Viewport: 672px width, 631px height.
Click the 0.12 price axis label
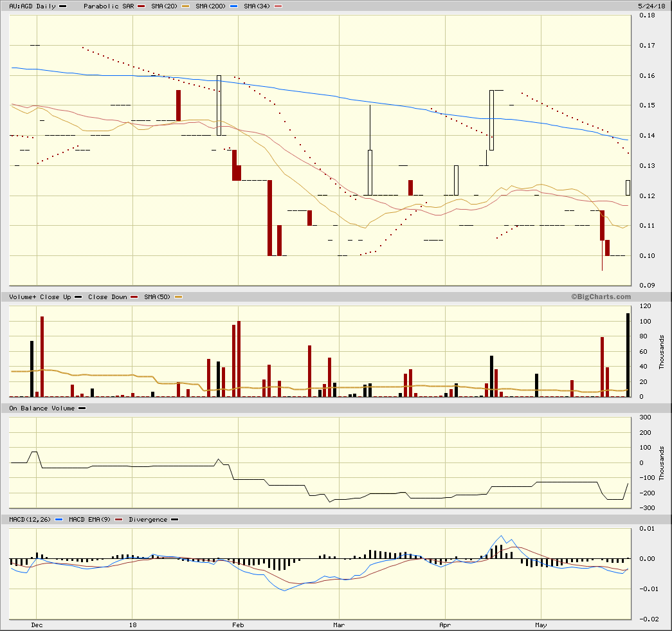(647, 196)
